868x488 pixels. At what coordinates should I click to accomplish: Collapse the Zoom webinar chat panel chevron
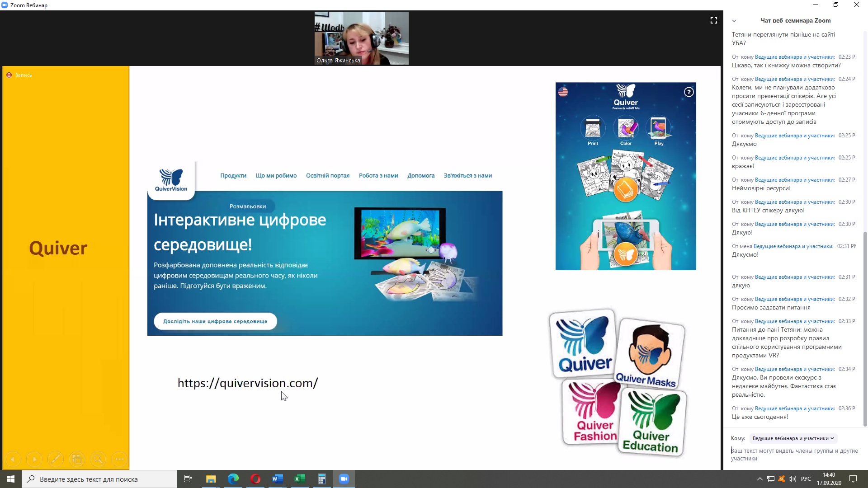pyautogui.click(x=734, y=21)
